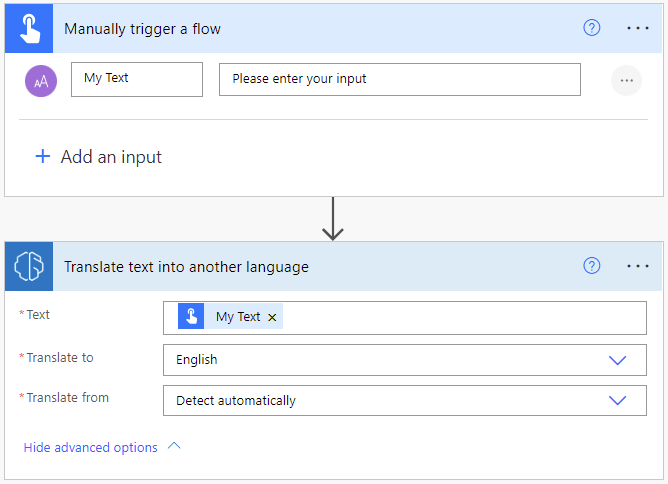The height and width of the screenshot is (484, 668).
Task: Click the Please enter your input field
Action: coord(399,79)
